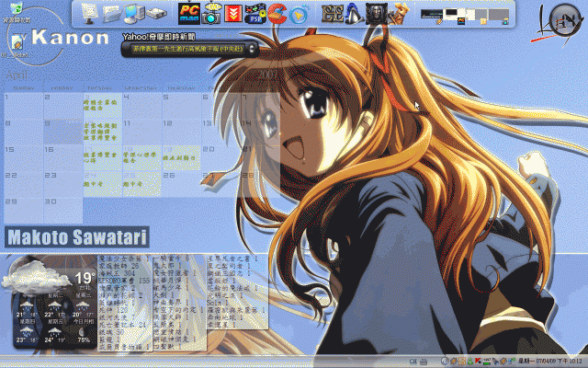Click the orange square tray icon

(462, 362)
